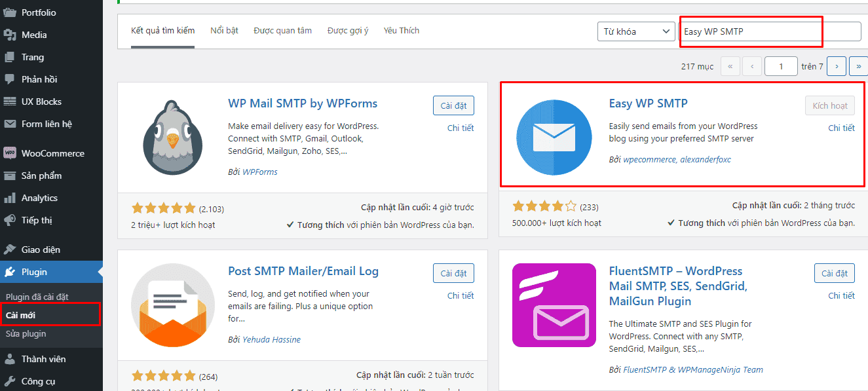Focus the plugin search field

(770, 31)
